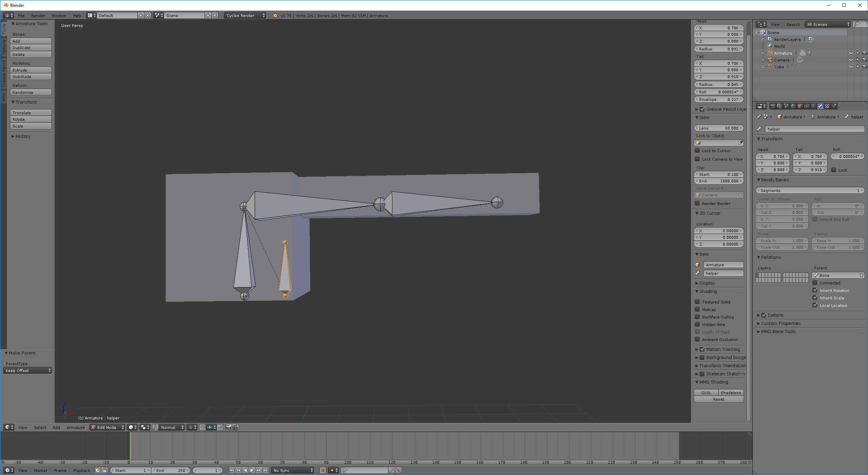The height and width of the screenshot is (475, 868).
Task: Hide the Armature object via eye icon
Action: pos(851,53)
